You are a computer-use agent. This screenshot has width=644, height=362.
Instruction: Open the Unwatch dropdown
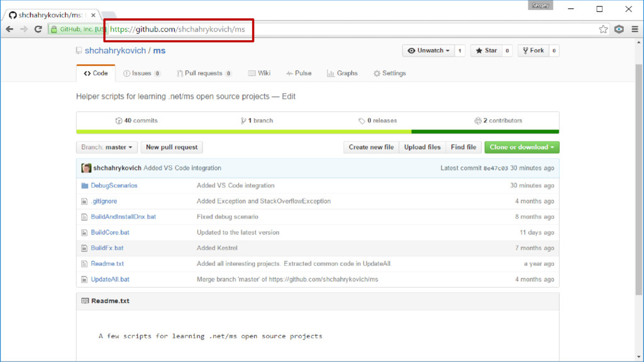click(428, 50)
